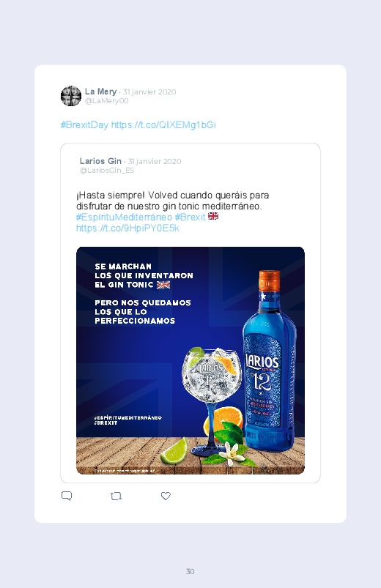Click the UK flag emoji in tweet text
Image resolution: width=381 pixels, height=588 pixels.
point(212,216)
